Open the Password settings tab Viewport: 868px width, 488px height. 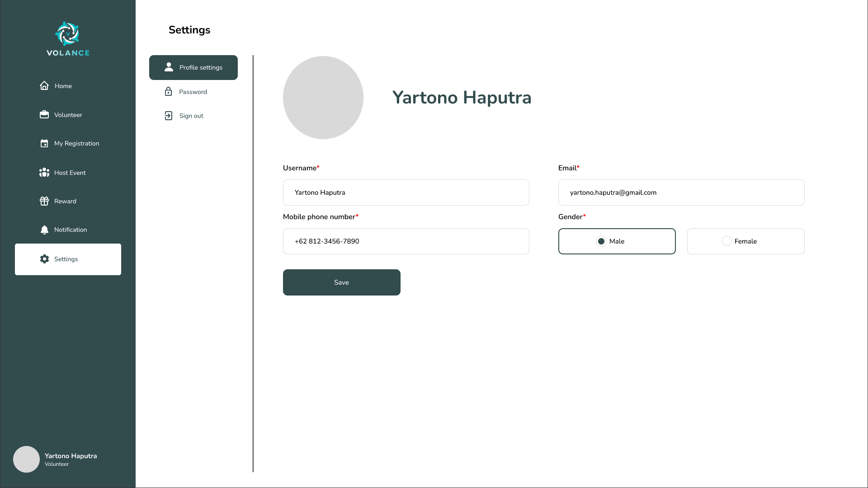[x=193, y=92]
